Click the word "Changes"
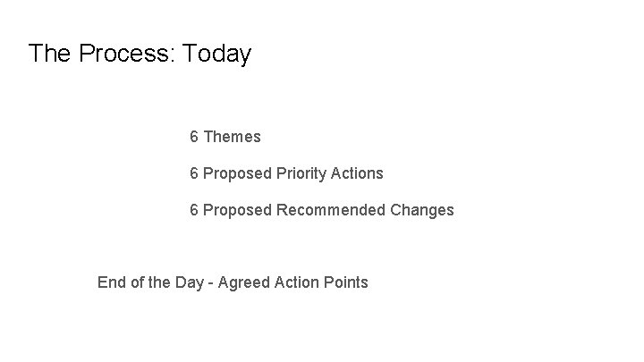Viewport: 644px width, 362px height. click(x=422, y=210)
